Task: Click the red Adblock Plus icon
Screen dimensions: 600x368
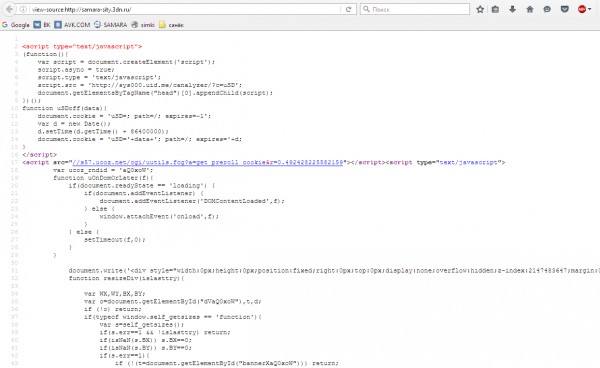Action: pos(582,9)
